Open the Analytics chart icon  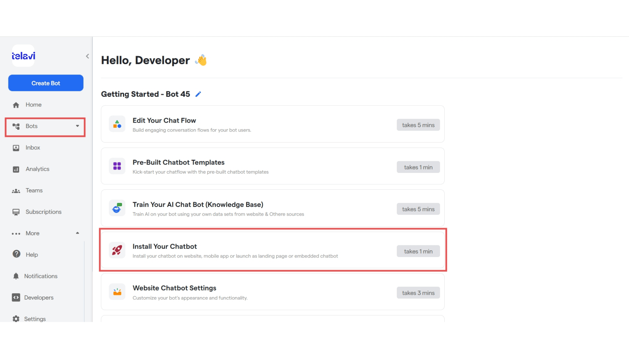(16, 169)
